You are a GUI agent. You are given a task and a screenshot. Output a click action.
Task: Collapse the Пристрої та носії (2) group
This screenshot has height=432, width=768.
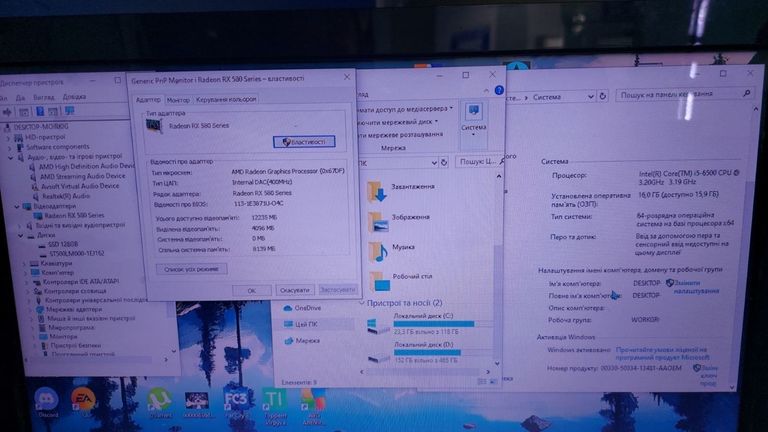coord(361,303)
